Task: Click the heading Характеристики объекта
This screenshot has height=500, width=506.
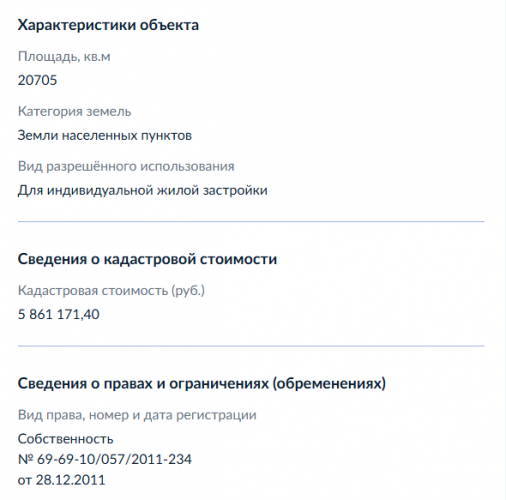Action: point(108,25)
